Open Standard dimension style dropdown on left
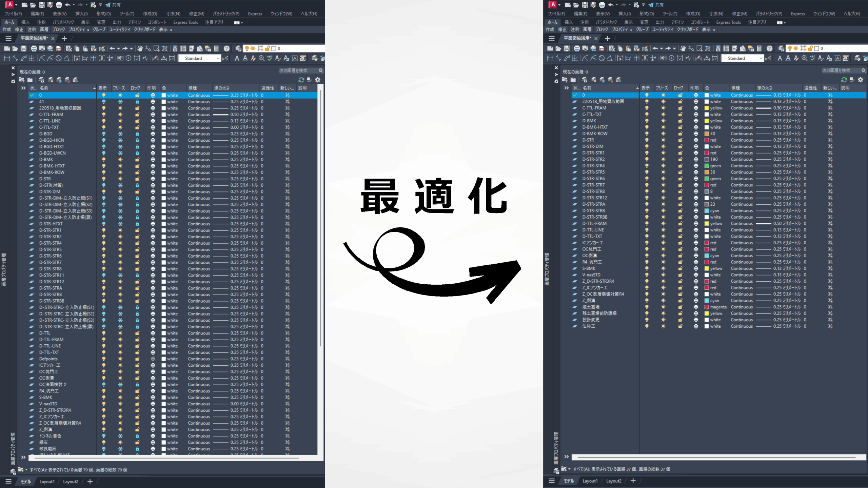 pos(218,58)
